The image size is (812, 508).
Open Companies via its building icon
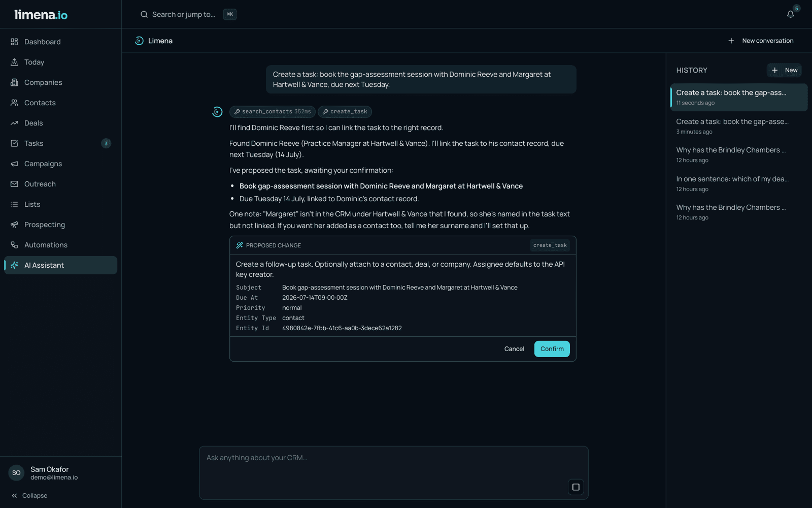14,82
